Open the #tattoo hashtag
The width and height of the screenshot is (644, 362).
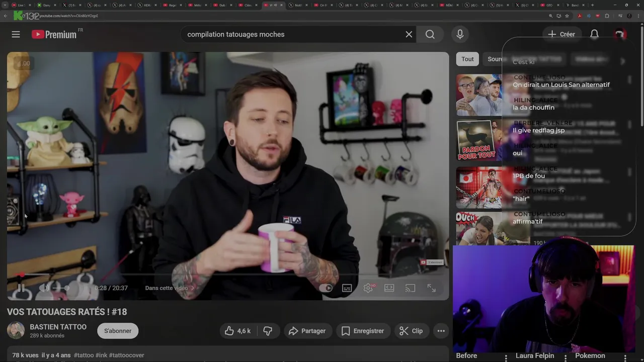pyautogui.click(x=84, y=355)
